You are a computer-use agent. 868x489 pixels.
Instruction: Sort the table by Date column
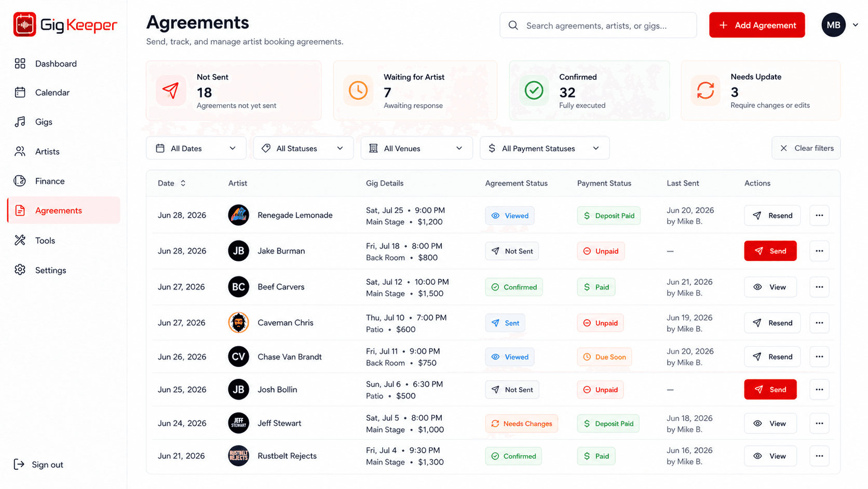click(171, 183)
